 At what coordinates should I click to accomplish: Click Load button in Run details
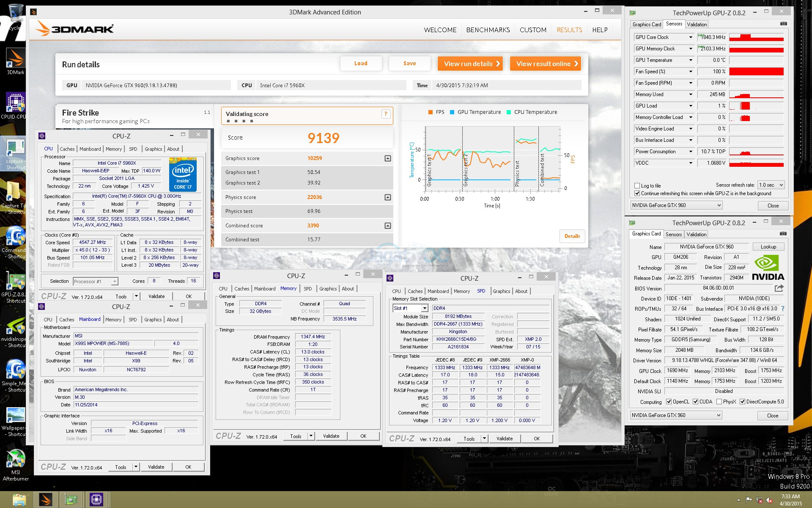[x=361, y=63]
